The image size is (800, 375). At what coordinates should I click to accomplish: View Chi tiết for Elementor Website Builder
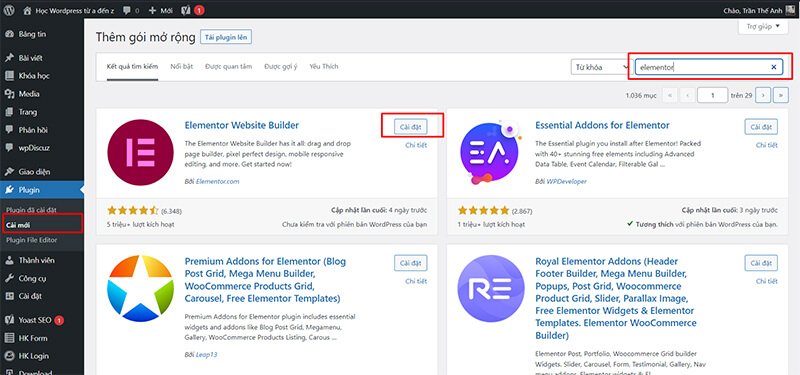pyautogui.click(x=416, y=145)
